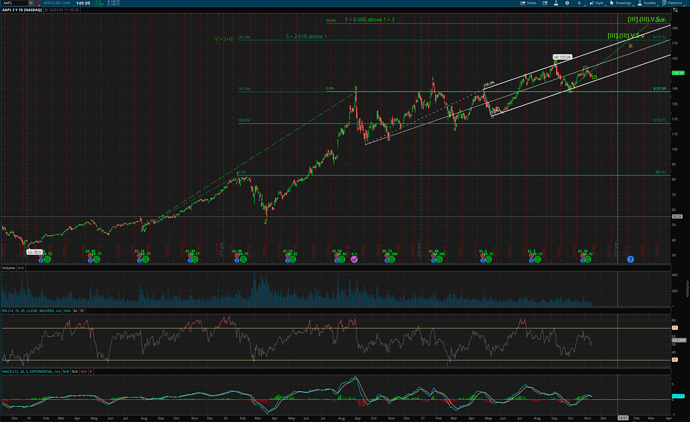Click the MACD current value tag on axis
Viewport: 690px width, 422px height.
pyautogui.click(x=678, y=396)
